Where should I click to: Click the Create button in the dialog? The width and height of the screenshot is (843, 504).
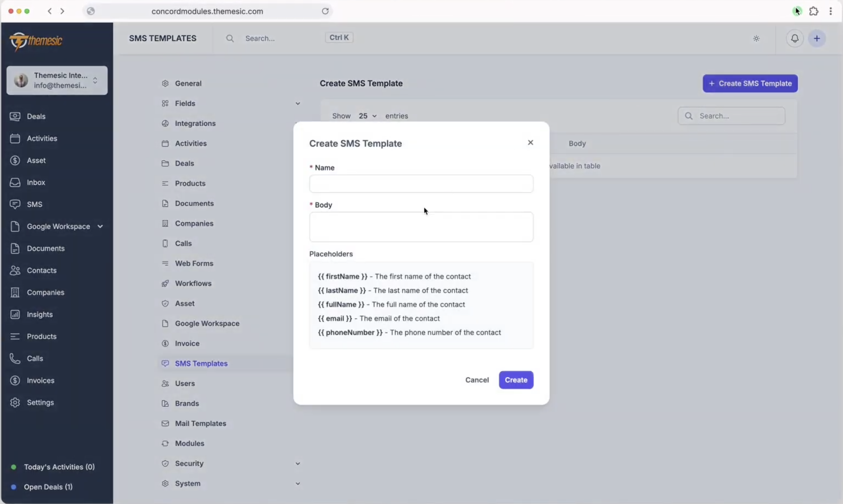(516, 380)
